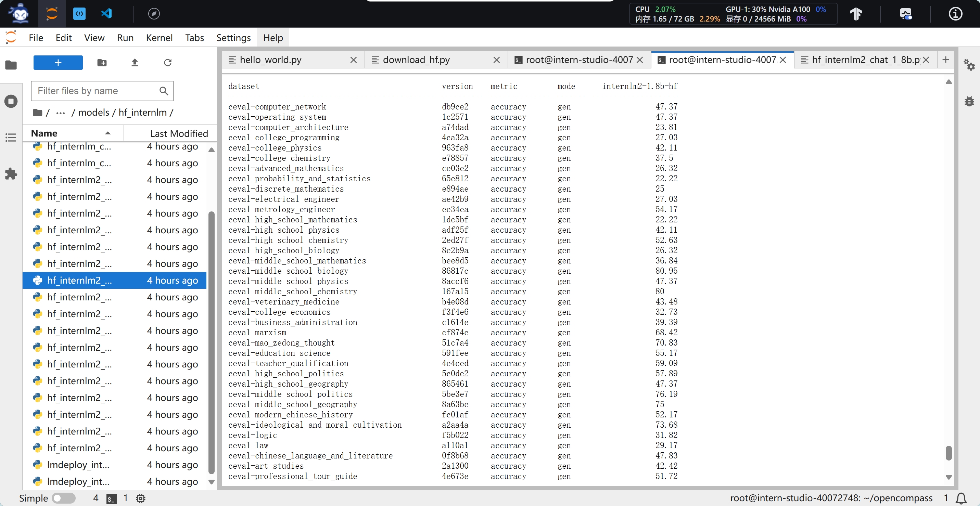Open the table of contents sidebar
This screenshot has height=506, width=980.
(x=11, y=138)
